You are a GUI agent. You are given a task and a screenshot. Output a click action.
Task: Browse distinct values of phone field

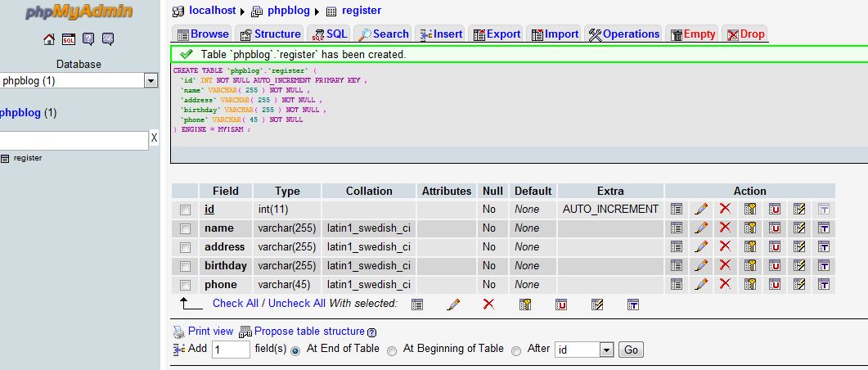pos(676,285)
